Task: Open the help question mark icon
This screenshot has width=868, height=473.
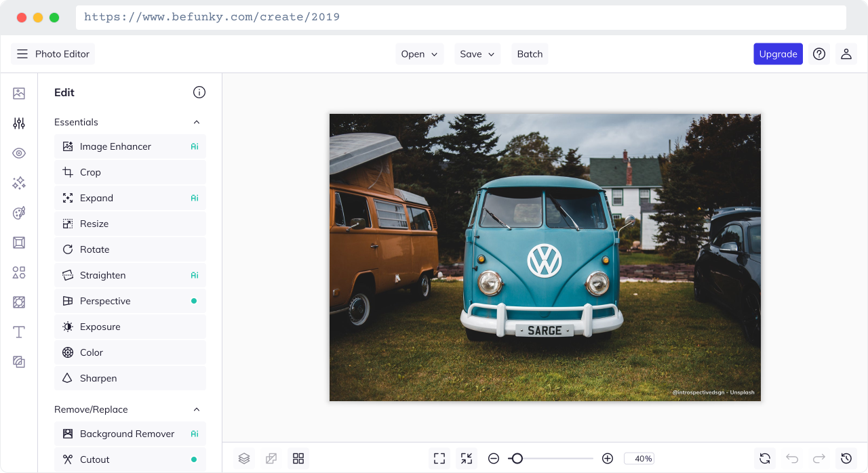Action: coord(819,54)
